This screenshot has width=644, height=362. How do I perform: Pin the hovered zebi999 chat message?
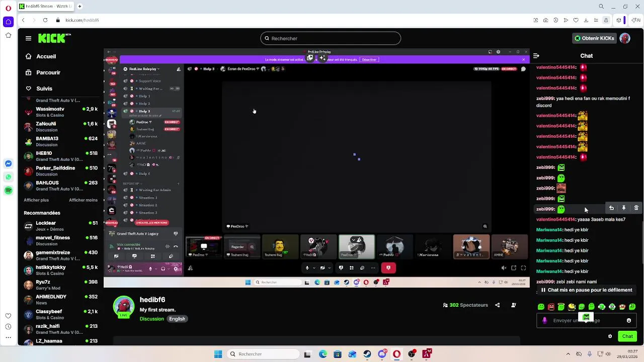(624, 208)
